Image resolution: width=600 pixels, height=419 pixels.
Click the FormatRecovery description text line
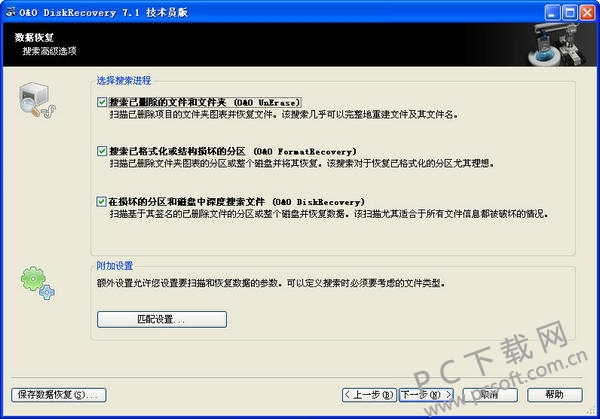(x=302, y=163)
